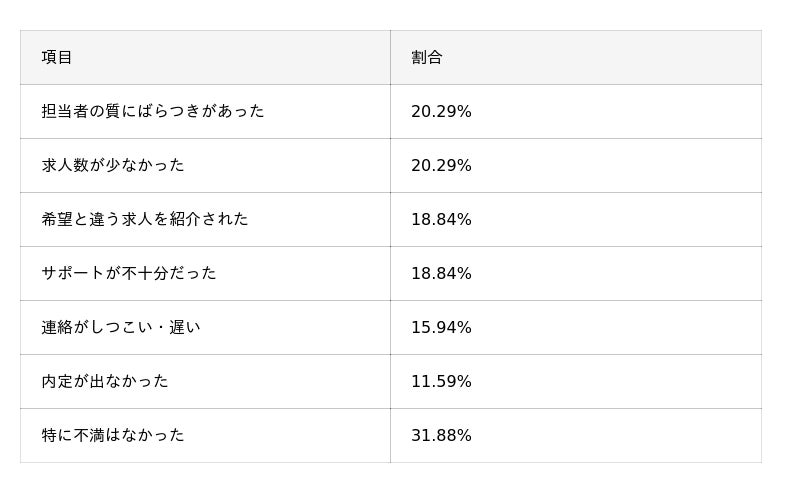Click the column divider beside the 31.88% cell
This screenshot has height=493, width=800.
point(390,435)
